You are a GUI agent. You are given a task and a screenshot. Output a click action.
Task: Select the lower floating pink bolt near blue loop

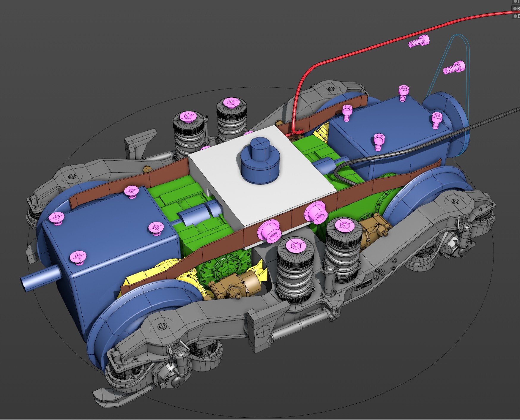pyautogui.click(x=454, y=68)
